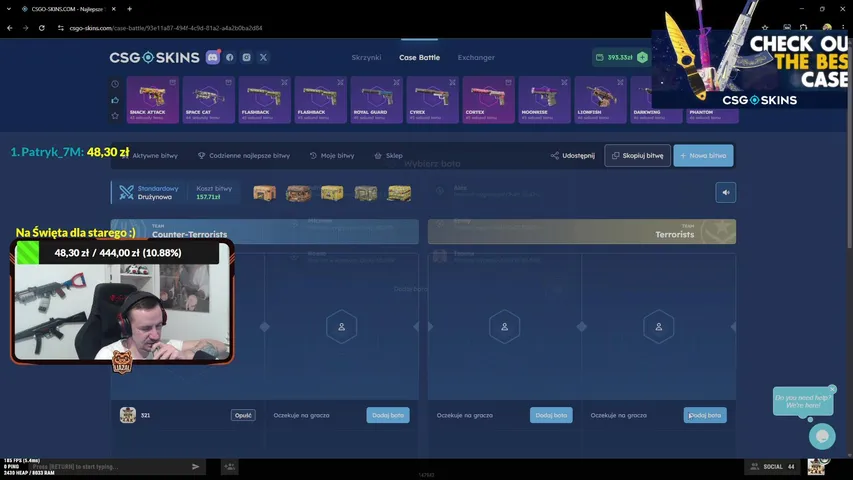Screen dimensions: 853x480
Task: Click the Terrorists team header
Action: (582, 231)
